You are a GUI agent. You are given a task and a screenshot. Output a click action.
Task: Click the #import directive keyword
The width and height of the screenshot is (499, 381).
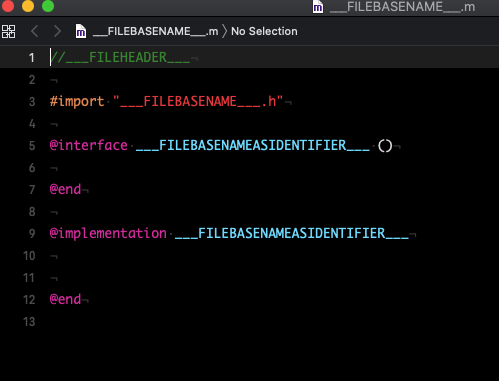pyautogui.click(x=77, y=101)
